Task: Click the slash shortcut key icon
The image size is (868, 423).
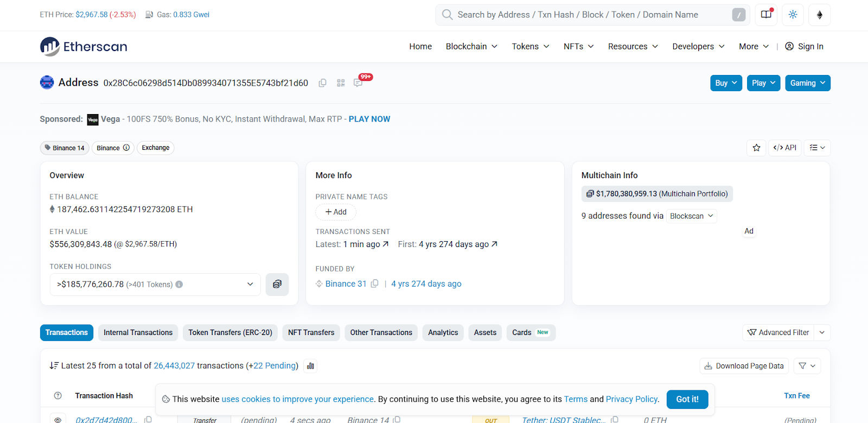Action: (x=738, y=15)
